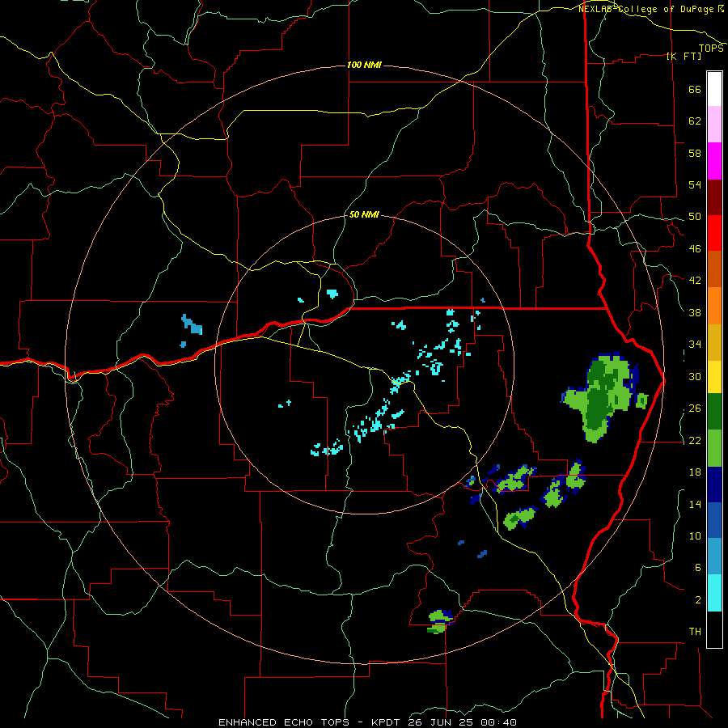Click the green echo near bottom center
The height and width of the screenshot is (728, 728).
pos(439,622)
